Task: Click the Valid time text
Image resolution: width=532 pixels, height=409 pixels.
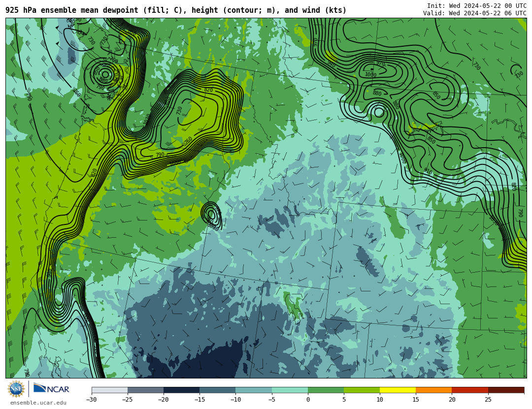Action: pyautogui.click(x=475, y=13)
